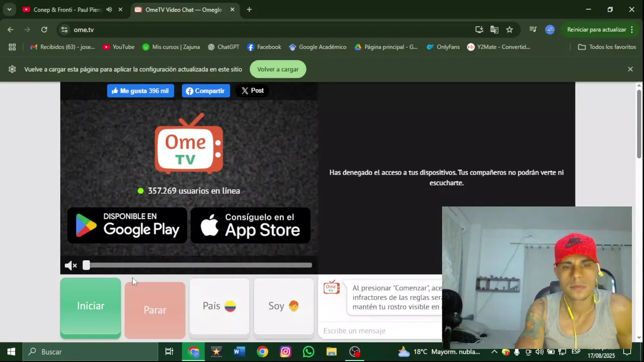This screenshot has width=644, height=362.
Task: Expand Todos los favoritos folder
Action: click(x=607, y=47)
